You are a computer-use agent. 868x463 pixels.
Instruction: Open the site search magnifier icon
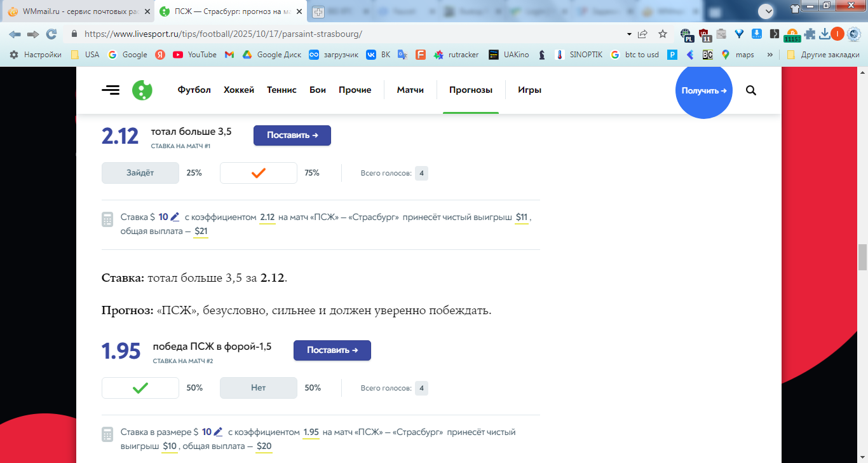tap(751, 90)
